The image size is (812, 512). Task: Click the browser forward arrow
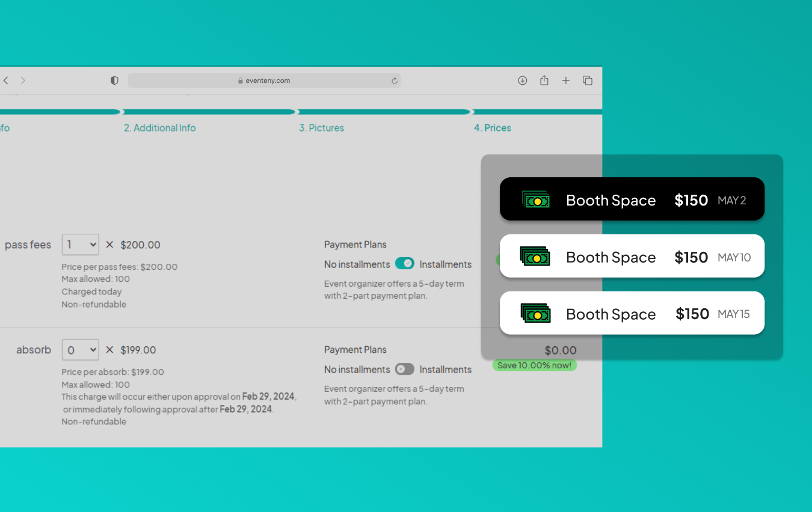[23, 81]
